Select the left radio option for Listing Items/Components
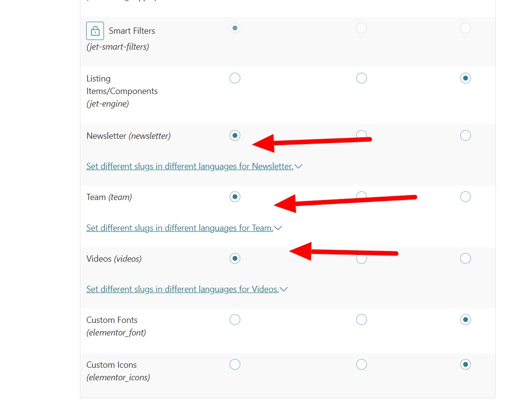This screenshot has height=401, width=532. 235,78
